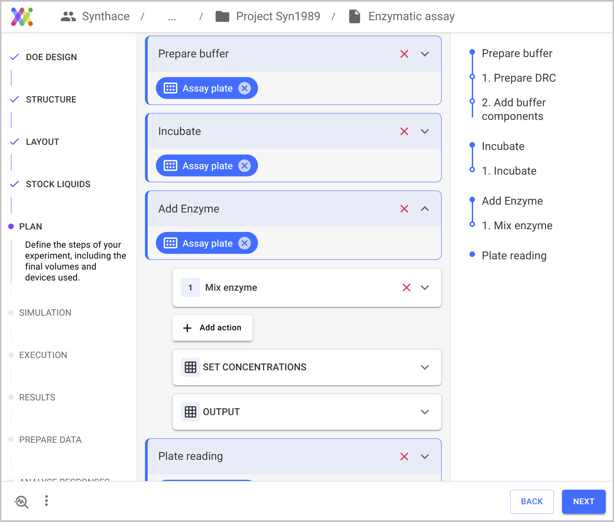Delete the Plate reading step
The width and height of the screenshot is (614, 522).
(404, 457)
